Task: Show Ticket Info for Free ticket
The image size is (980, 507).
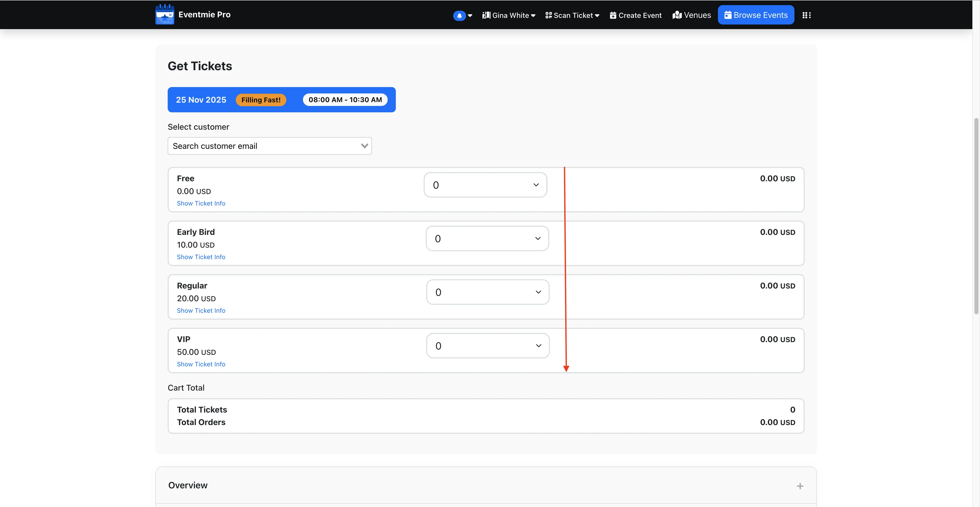Action: tap(201, 203)
